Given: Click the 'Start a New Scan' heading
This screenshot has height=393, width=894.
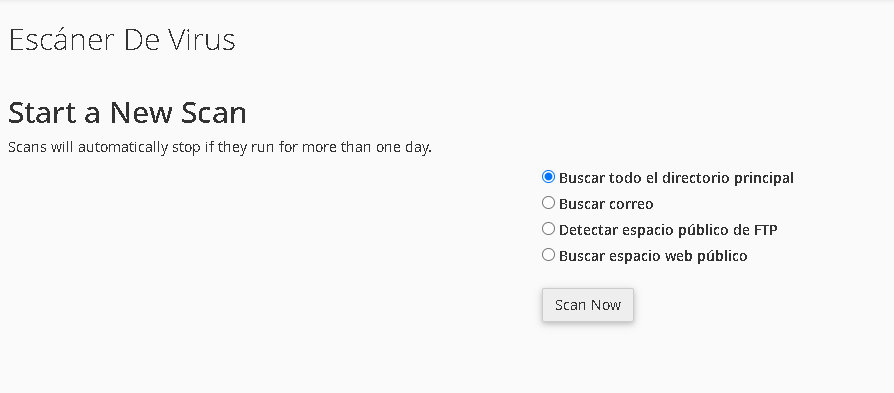Looking at the screenshot, I should click(127, 112).
